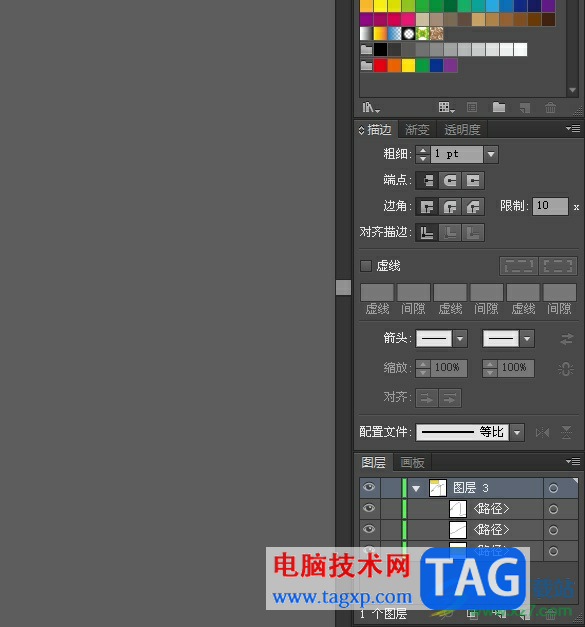This screenshot has width=585, height=627.
Task: Step the start arrowhead 缩放 value
Action: (423, 368)
